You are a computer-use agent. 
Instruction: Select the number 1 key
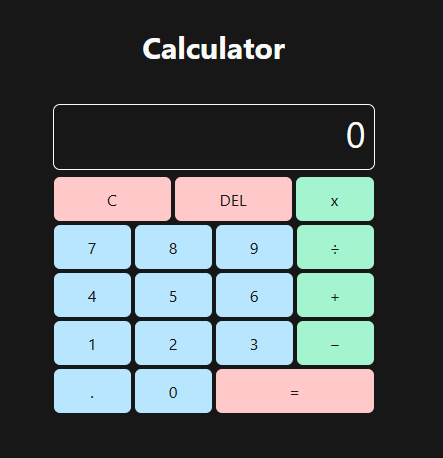[x=92, y=343]
